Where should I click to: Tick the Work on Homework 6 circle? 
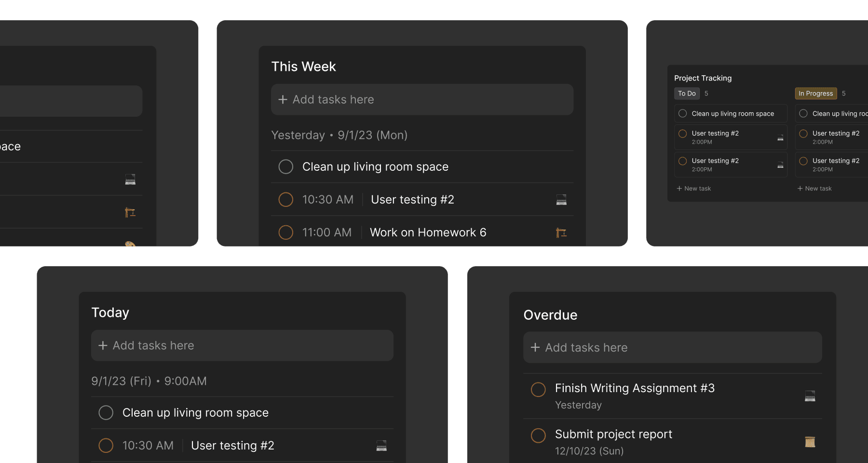pos(286,232)
